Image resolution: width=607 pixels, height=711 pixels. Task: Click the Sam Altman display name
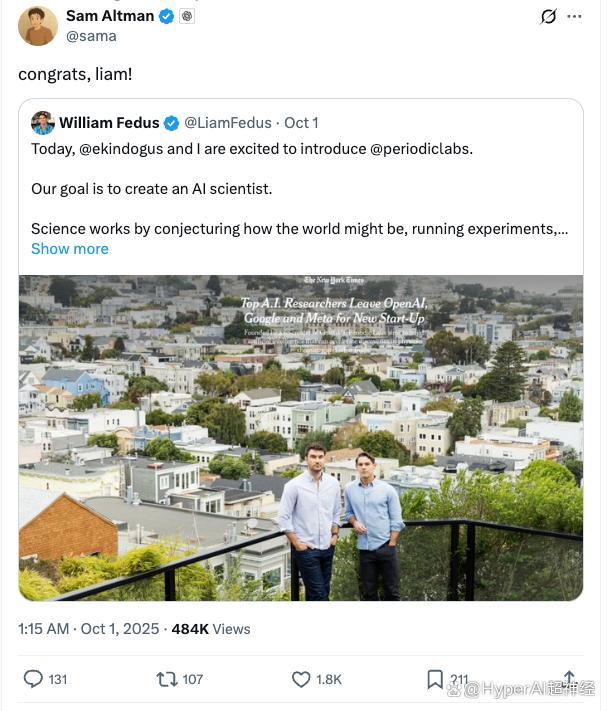click(110, 16)
